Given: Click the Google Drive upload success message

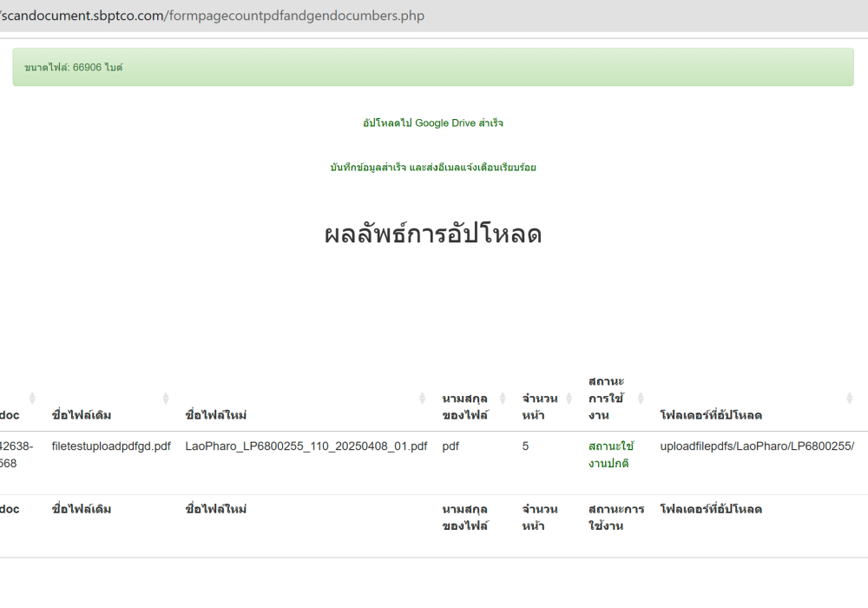Looking at the screenshot, I should coord(432,123).
